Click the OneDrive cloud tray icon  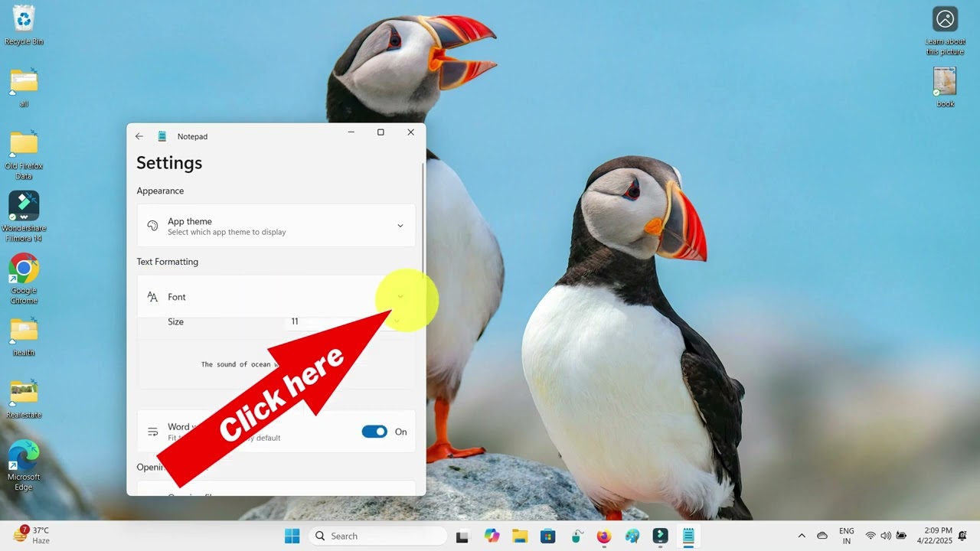click(822, 536)
